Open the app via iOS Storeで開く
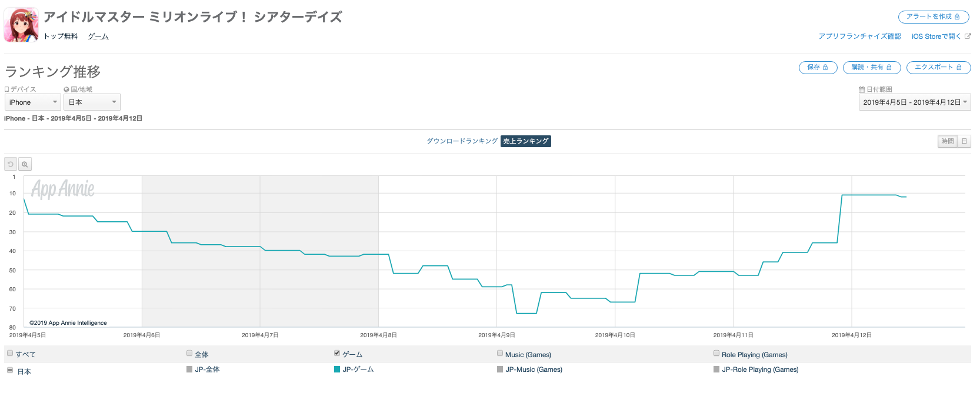This screenshot has width=980, height=396. point(941,36)
